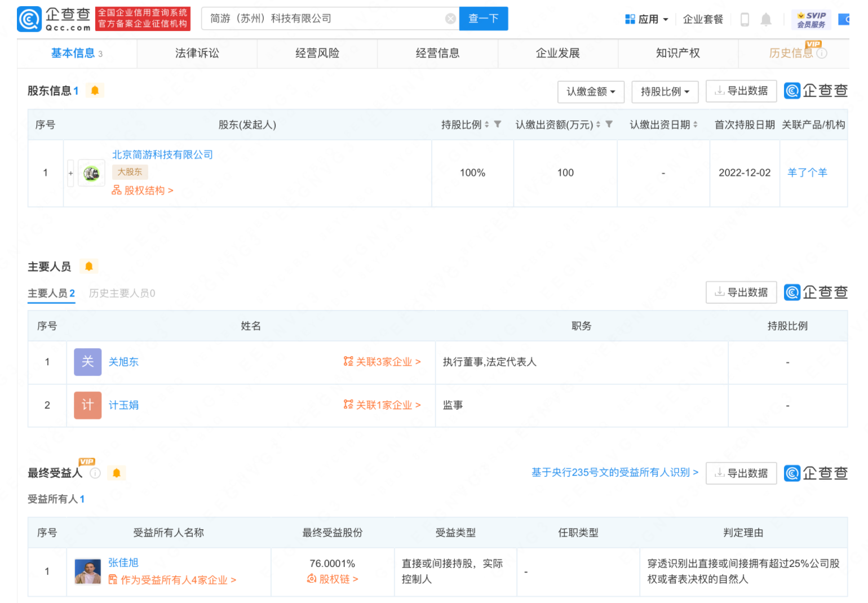Click the 关 avatar for 关旭东
Image resolution: width=868 pixels, height=603 pixels.
tap(87, 362)
